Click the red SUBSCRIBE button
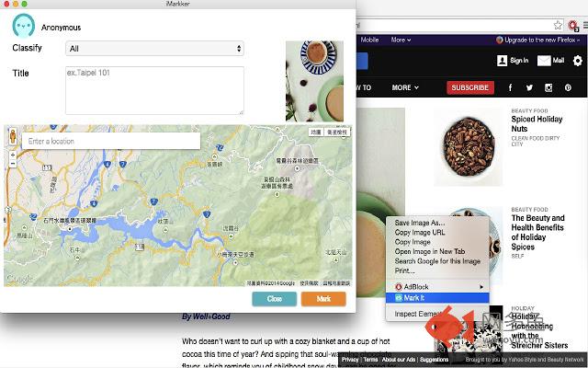The height and width of the screenshot is (368, 588). pyautogui.click(x=469, y=87)
